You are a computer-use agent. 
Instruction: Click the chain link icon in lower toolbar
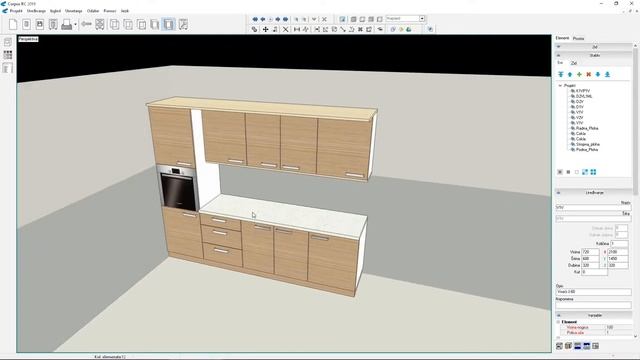[254, 29]
